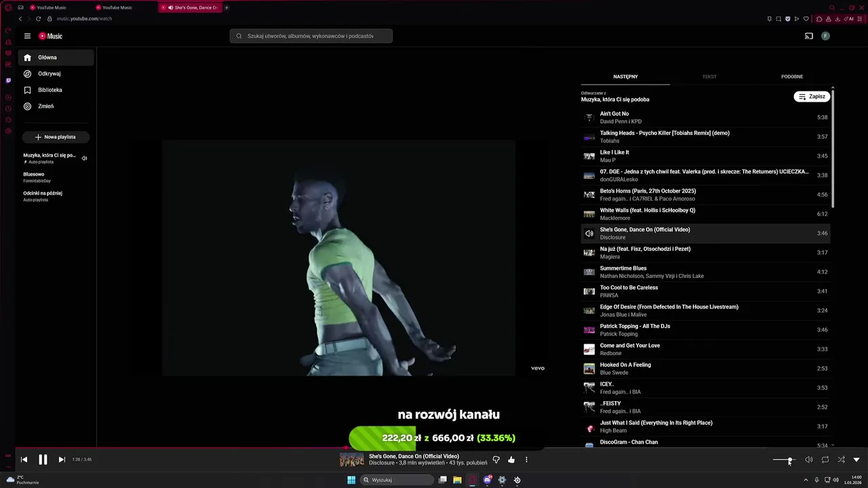Play Patrick Topping - All The DJs

tap(705, 330)
